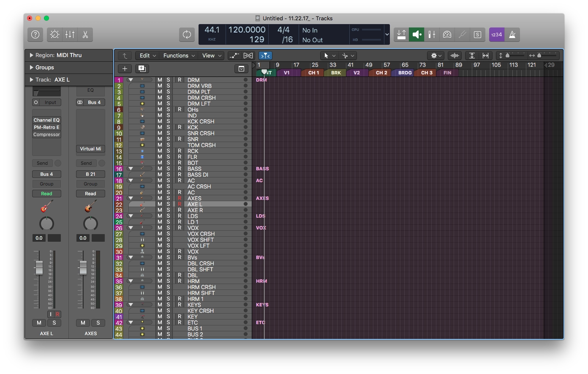The image size is (588, 374).
Task: Collapse the KEYS track stack
Action: pos(131,305)
